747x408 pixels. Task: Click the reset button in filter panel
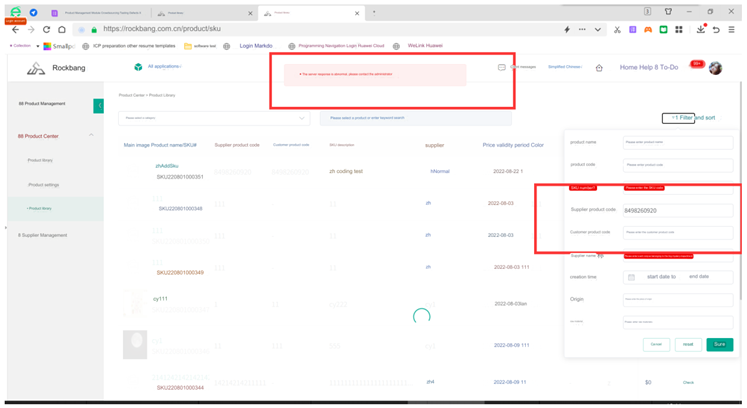(x=687, y=344)
